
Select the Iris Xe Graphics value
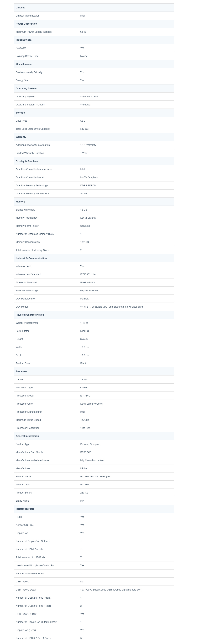coord(89,177)
